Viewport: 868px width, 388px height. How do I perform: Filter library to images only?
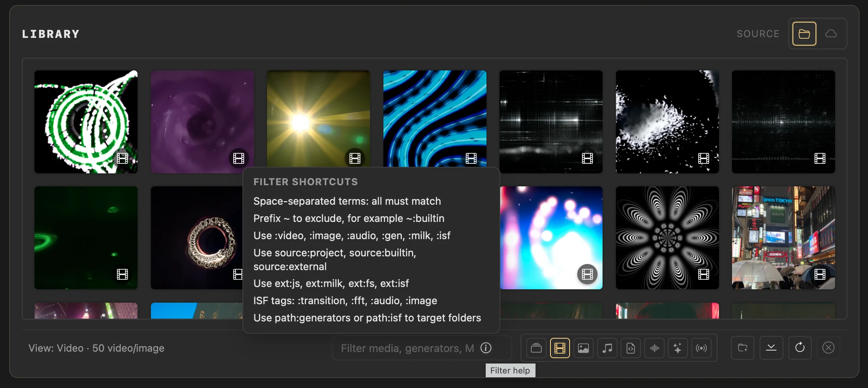(583, 348)
